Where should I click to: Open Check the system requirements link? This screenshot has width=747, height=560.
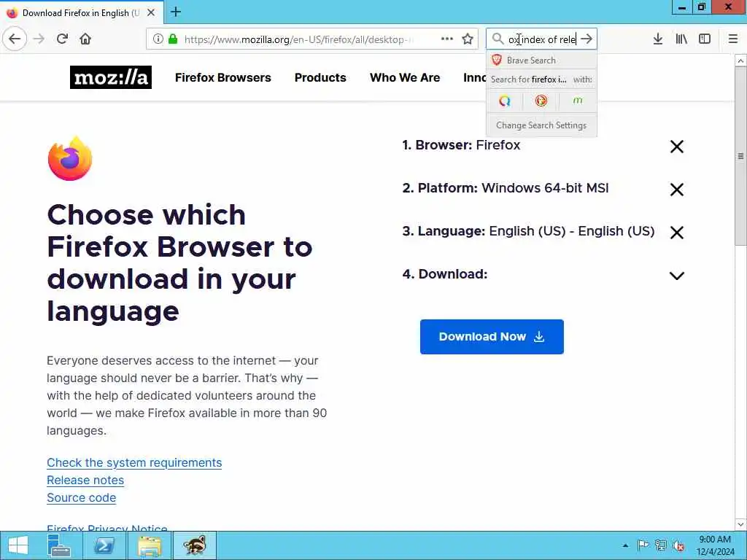pos(134,462)
